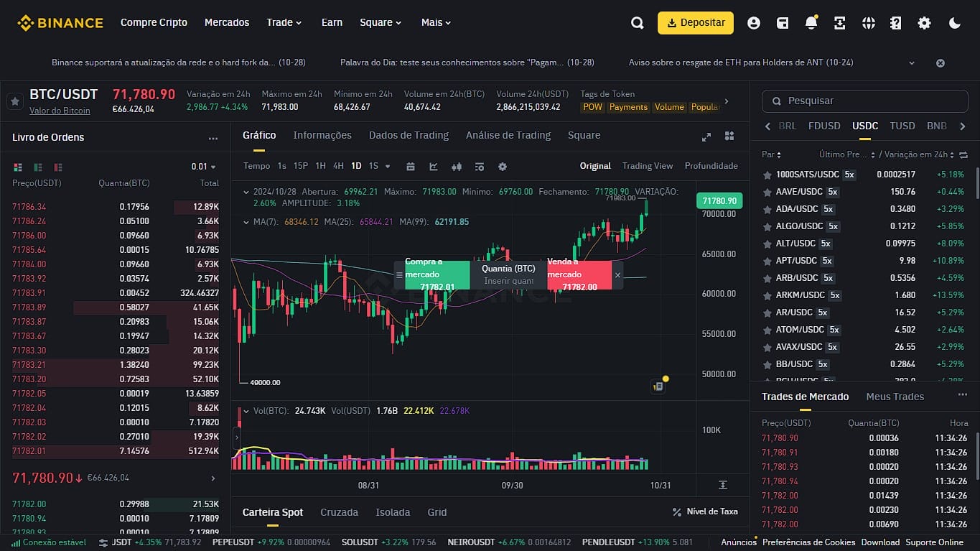Click the notification bell icon
Image resolution: width=980 pixels, height=551 pixels.
811,22
